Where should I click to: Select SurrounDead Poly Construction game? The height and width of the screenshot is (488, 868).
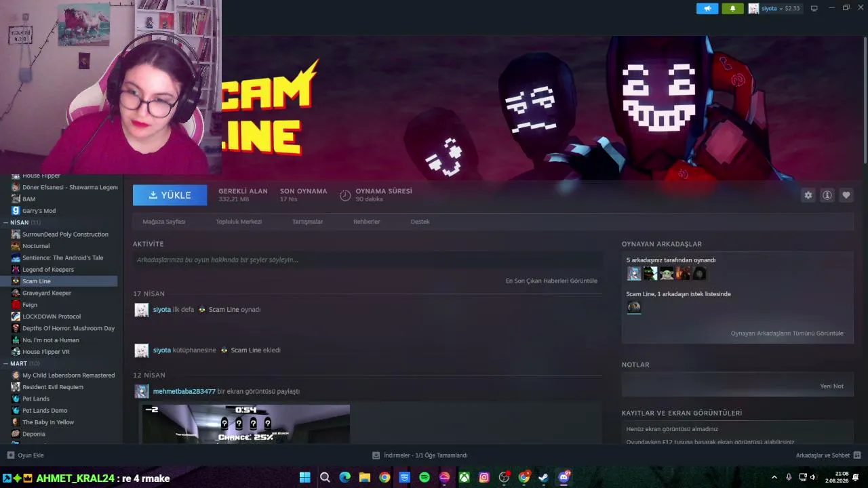[64, 235]
